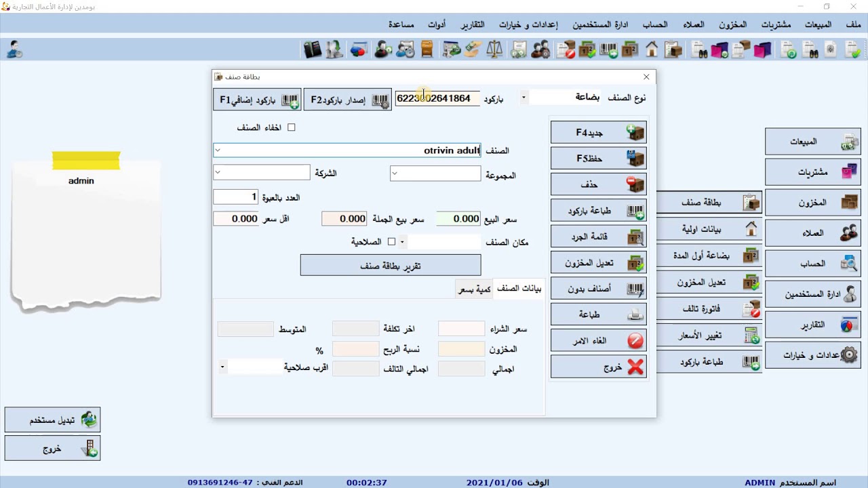
Task: Open the المبيعات menu in menu bar
Action: tap(818, 24)
